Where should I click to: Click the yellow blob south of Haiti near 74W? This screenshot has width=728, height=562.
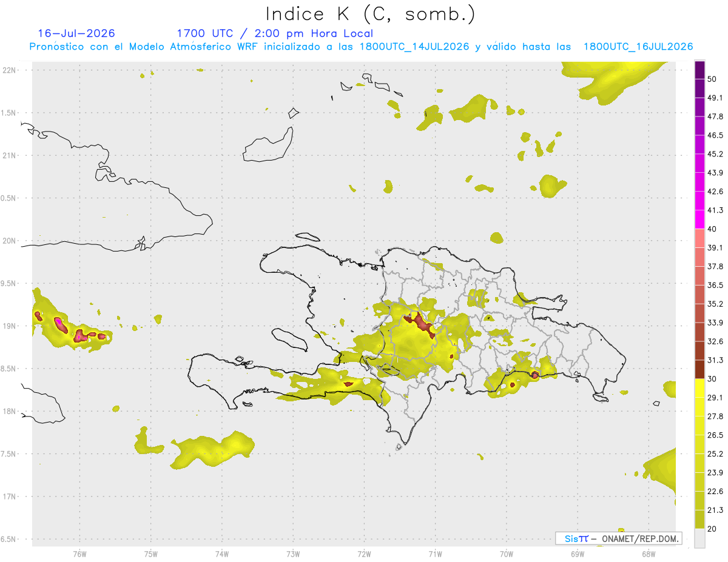click(214, 449)
